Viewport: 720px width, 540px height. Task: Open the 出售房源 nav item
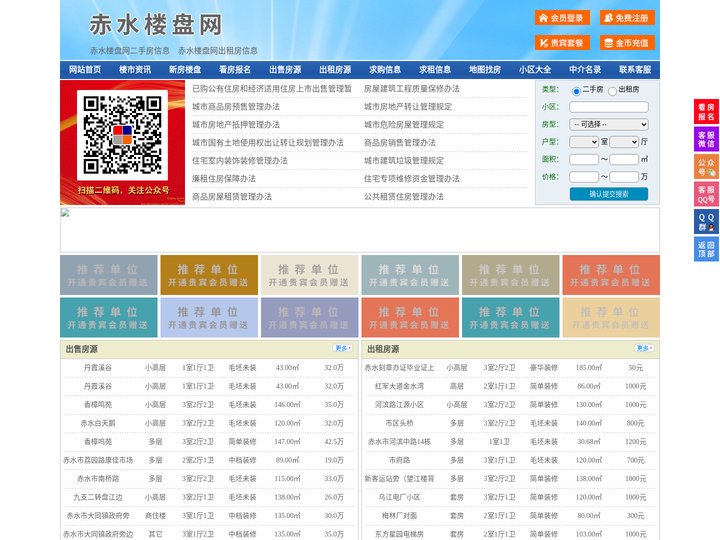pos(285,70)
